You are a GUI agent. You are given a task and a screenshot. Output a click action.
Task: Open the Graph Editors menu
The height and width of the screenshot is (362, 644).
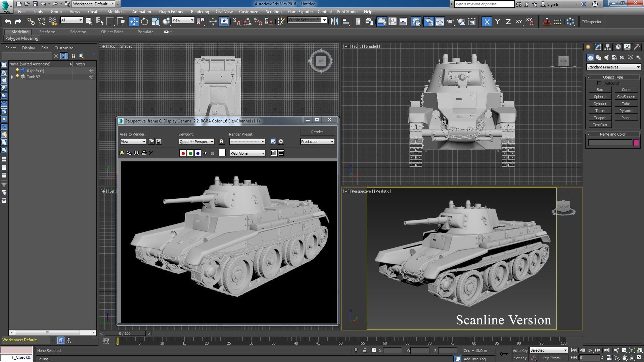(171, 12)
